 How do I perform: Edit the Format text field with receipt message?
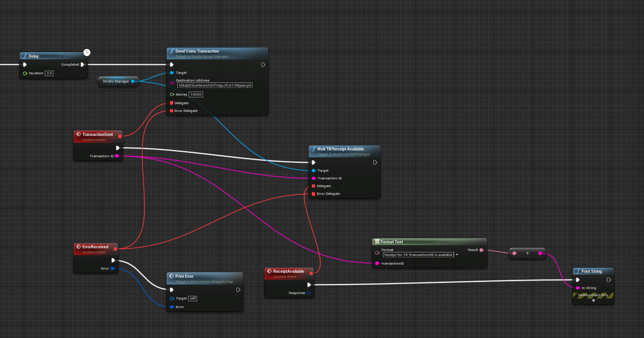coord(418,255)
